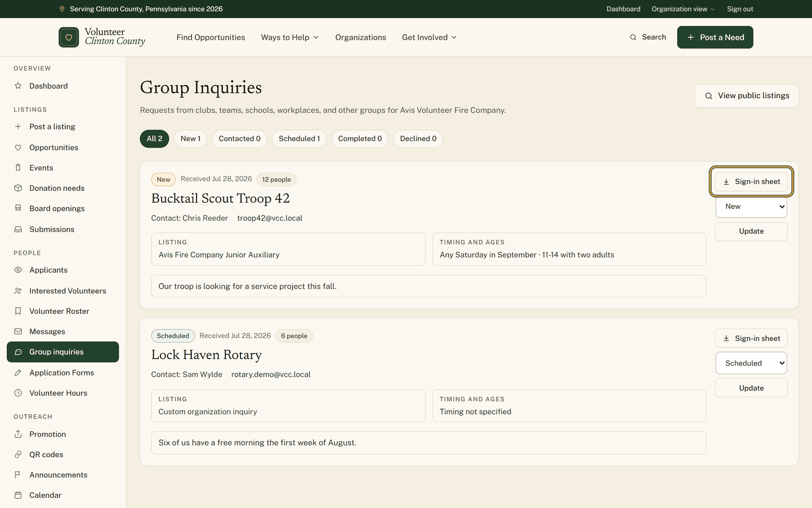Click the 6 people badge
The height and width of the screenshot is (508, 812).
click(294, 336)
